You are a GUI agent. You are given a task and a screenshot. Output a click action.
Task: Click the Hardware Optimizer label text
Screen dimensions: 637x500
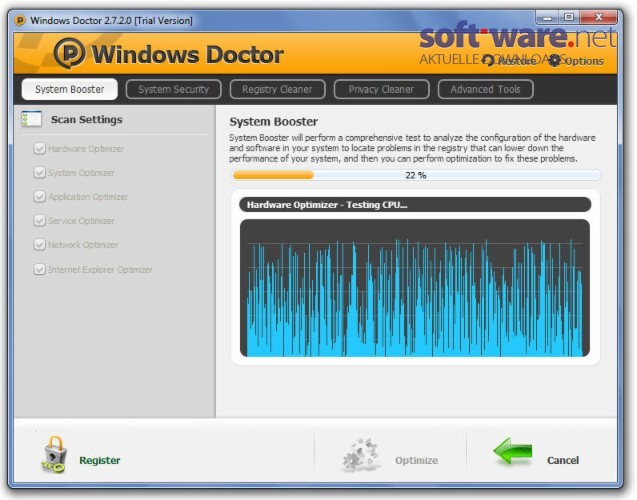pyautogui.click(x=86, y=149)
